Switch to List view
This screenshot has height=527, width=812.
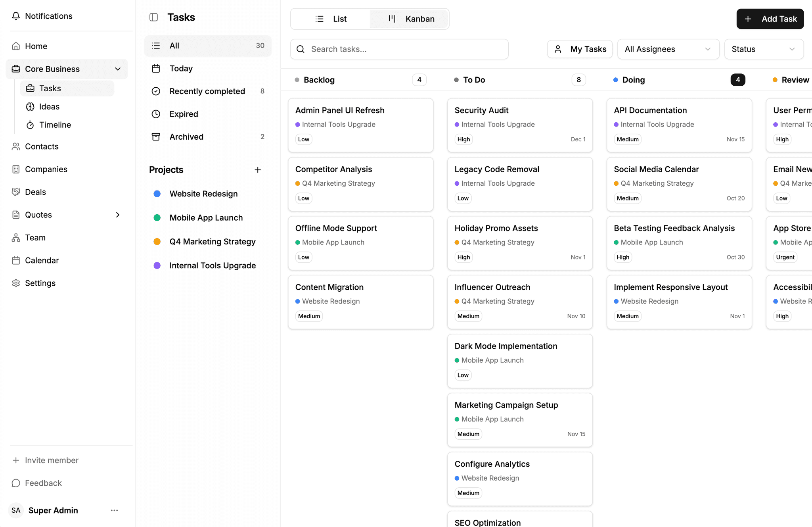pyautogui.click(x=331, y=19)
